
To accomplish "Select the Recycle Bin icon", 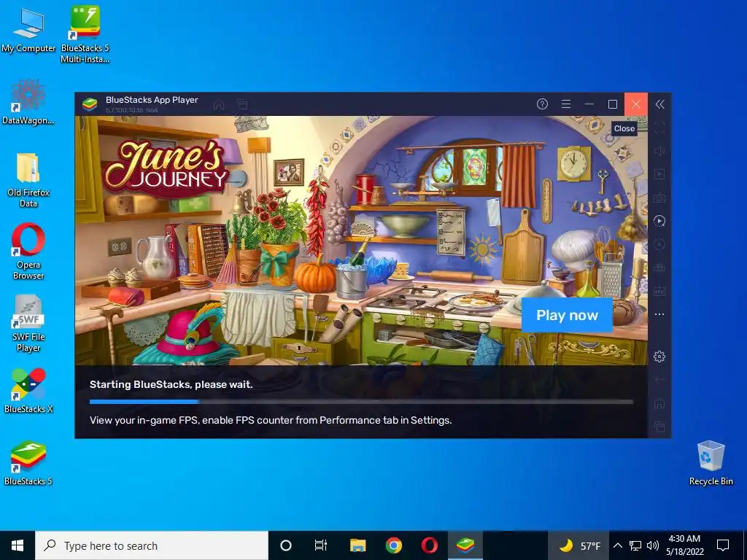I will (x=711, y=463).
